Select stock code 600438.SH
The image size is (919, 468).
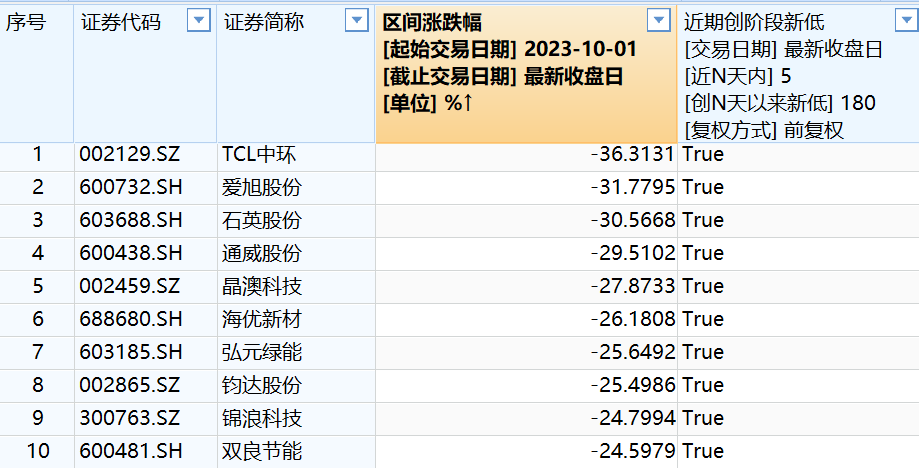(131, 253)
